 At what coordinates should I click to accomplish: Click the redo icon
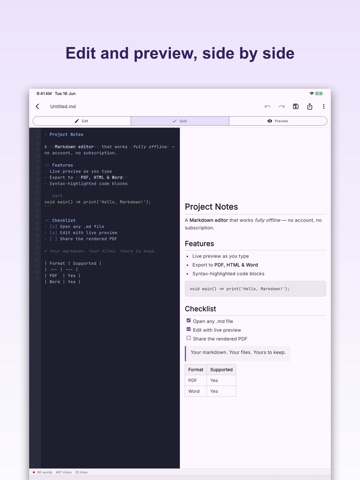(x=282, y=106)
